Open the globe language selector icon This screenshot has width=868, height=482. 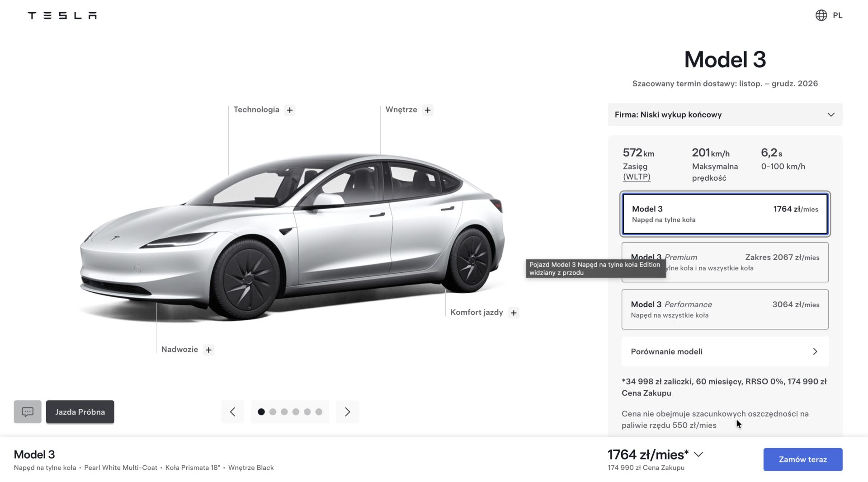point(821,15)
